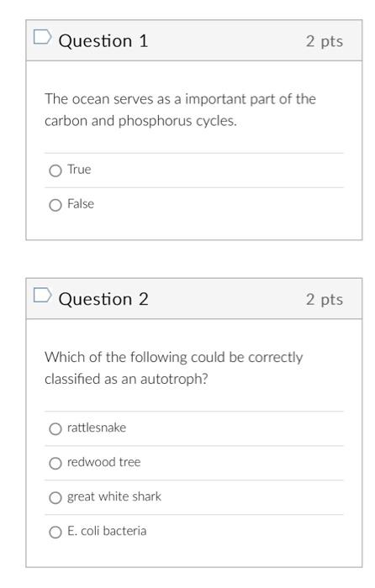375x588 pixels.
Task: Click the Question 1 heading
Action: (x=103, y=41)
